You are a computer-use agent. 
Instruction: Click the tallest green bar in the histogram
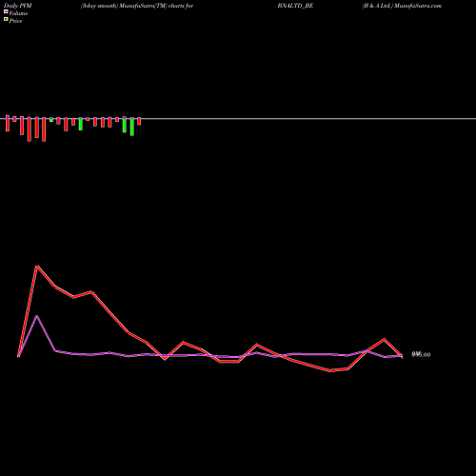(132, 127)
